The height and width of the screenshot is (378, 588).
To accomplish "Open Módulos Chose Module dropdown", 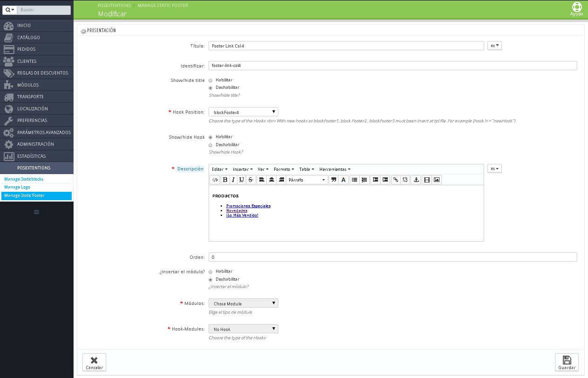I will (243, 303).
